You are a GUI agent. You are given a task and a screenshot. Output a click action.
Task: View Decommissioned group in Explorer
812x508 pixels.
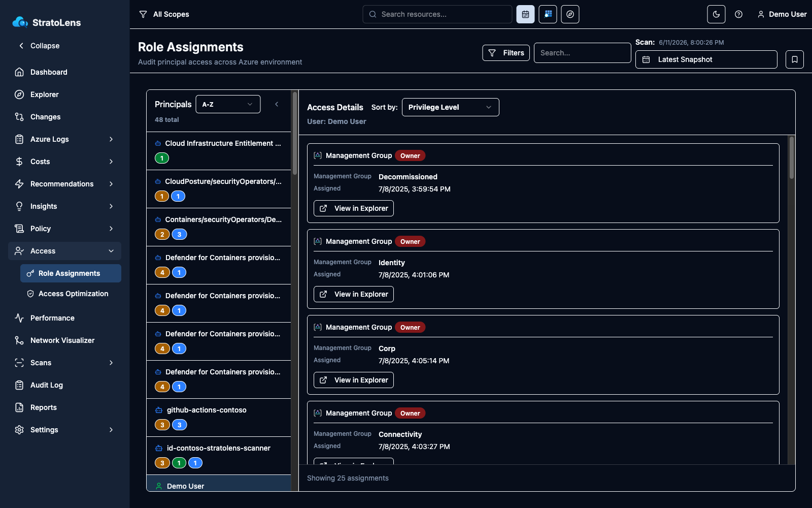pyautogui.click(x=354, y=208)
